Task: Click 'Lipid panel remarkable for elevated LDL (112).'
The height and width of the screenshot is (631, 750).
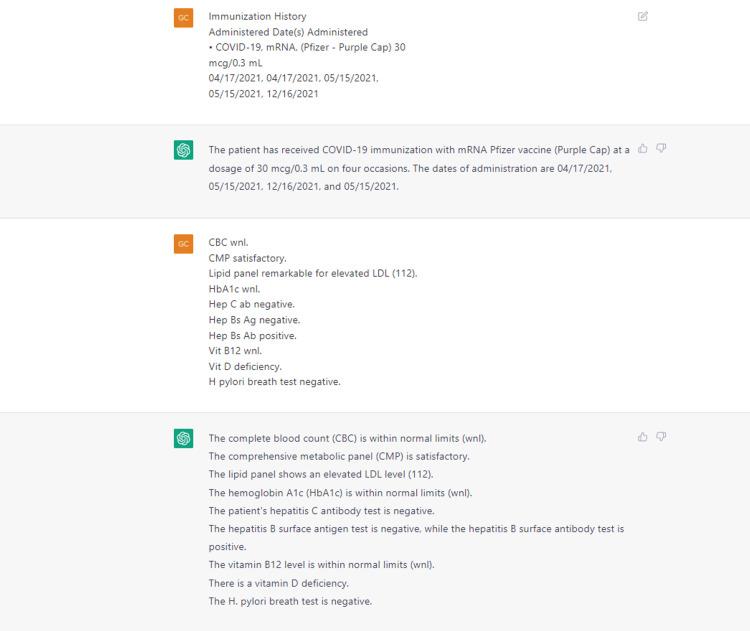Action: coord(312,273)
